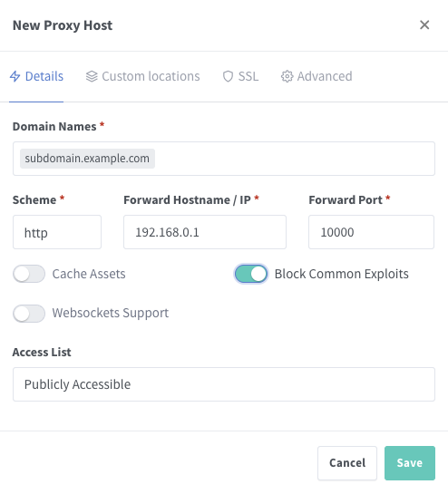Switch to the Custom locations tab

[142, 76]
